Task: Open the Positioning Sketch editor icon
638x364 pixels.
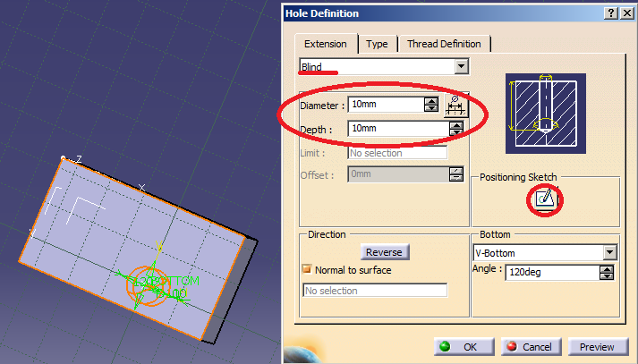Action: click(x=544, y=199)
